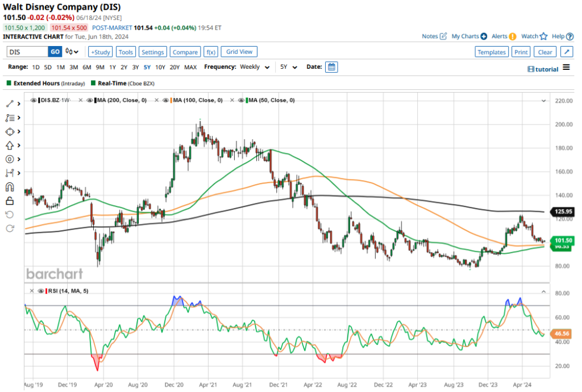Click the DIS symbol input field
Screen dimensions: 582x392
click(27, 52)
